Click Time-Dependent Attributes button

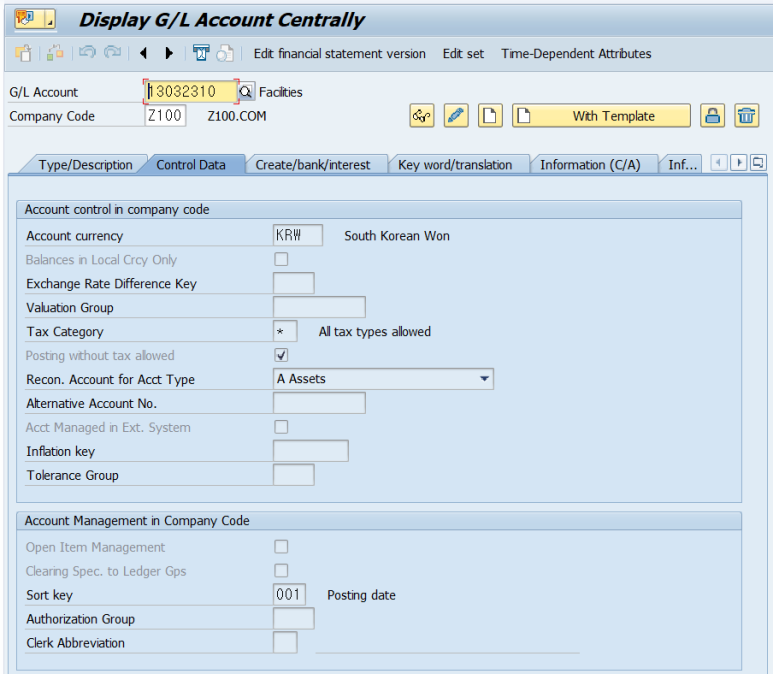point(576,53)
